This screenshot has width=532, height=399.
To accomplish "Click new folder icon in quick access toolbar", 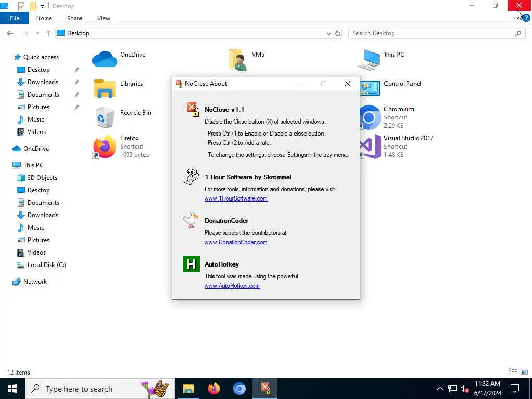I will pos(33,6).
